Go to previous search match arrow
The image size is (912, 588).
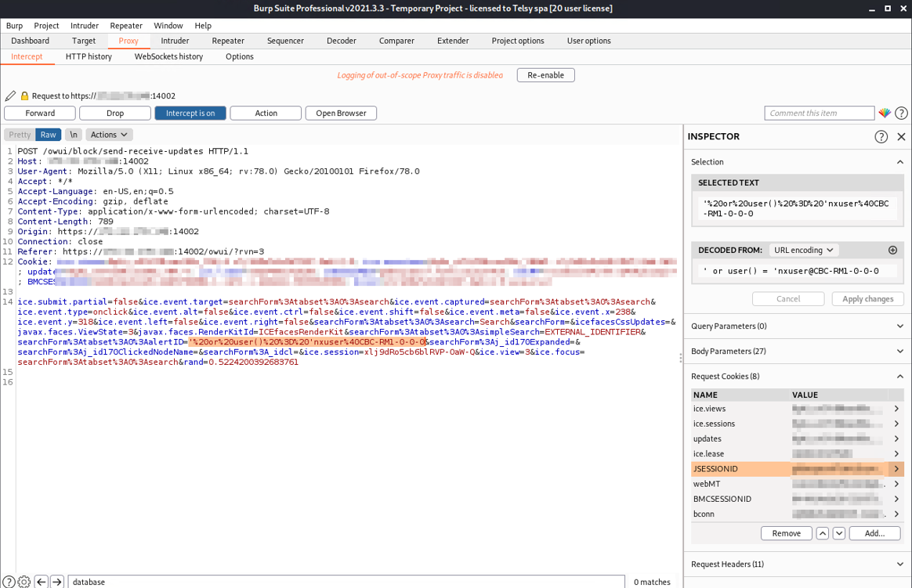(x=42, y=582)
